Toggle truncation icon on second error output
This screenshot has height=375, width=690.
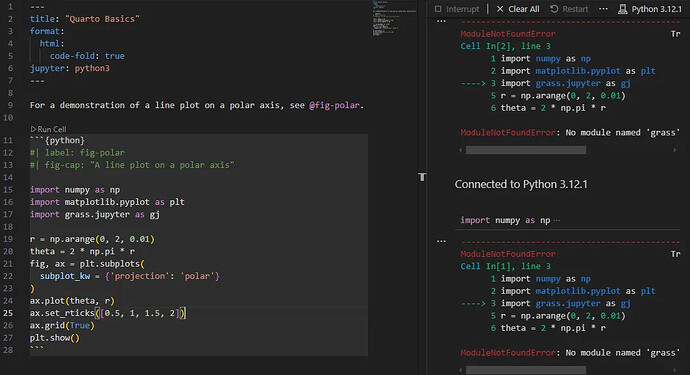(675, 254)
